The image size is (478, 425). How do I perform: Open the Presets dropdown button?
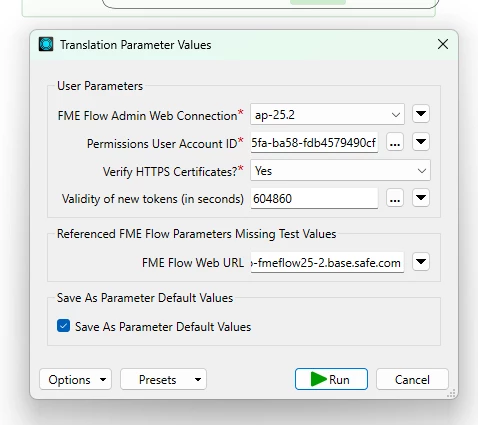[163, 379]
